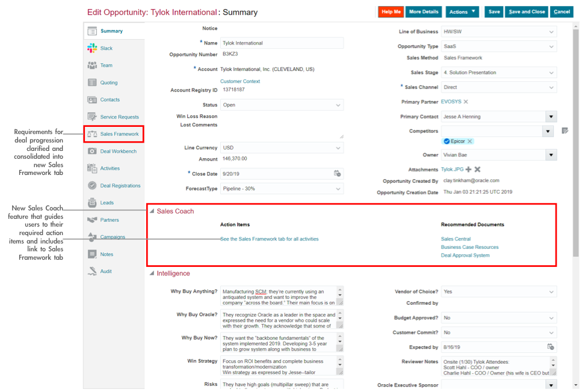Click the Summary list icon
The width and height of the screenshot is (582, 392).
[x=92, y=31]
